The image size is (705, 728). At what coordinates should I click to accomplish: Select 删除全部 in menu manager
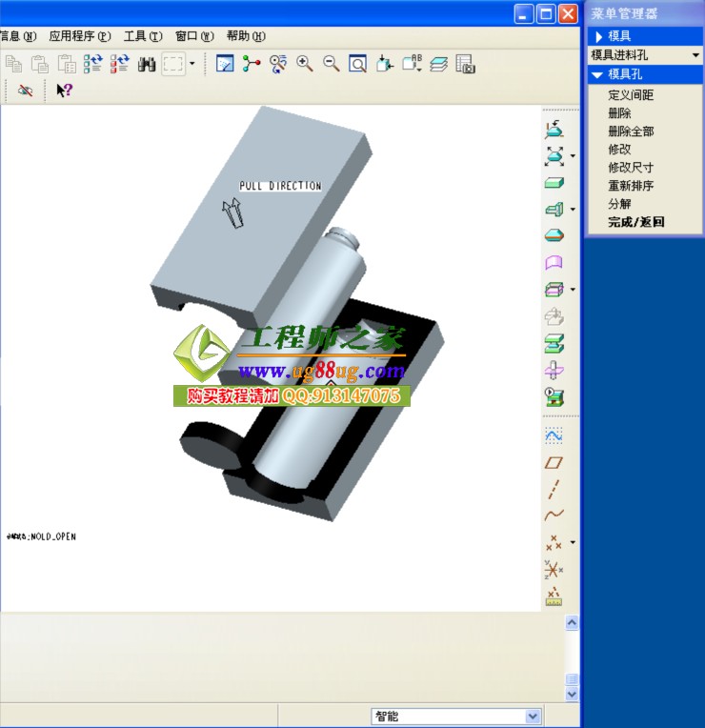(x=631, y=131)
